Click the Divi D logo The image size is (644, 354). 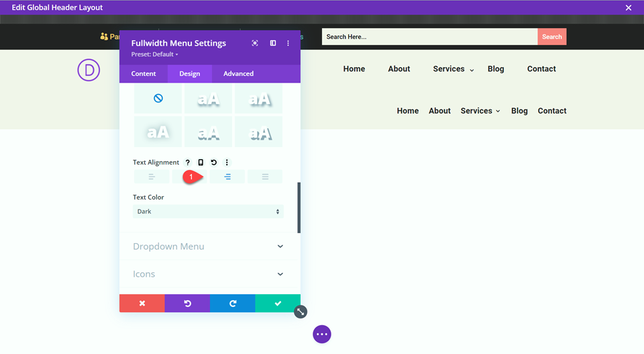[89, 70]
